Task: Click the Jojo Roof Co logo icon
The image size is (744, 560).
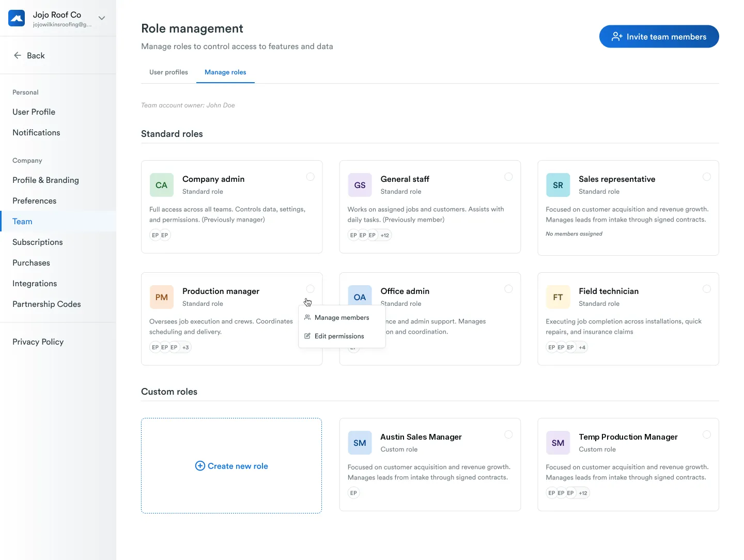Action: point(17,18)
